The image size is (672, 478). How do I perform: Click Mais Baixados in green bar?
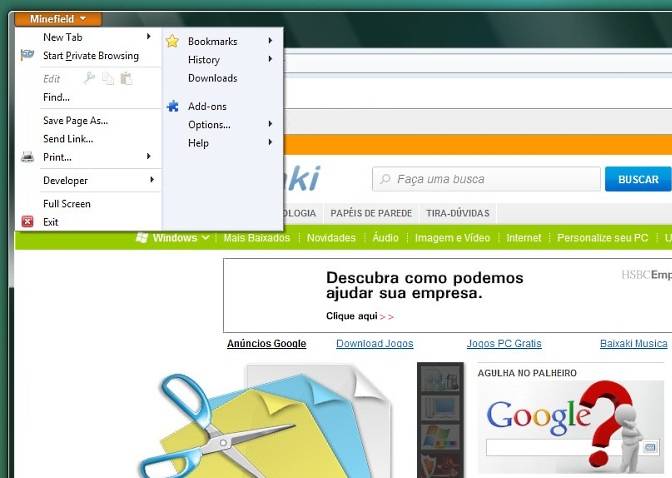coord(257,238)
